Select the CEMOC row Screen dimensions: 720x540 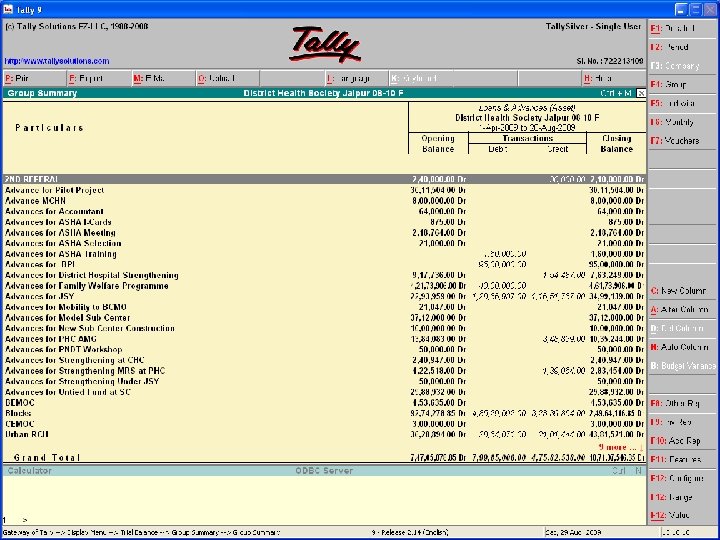pyautogui.click(x=324, y=424)
